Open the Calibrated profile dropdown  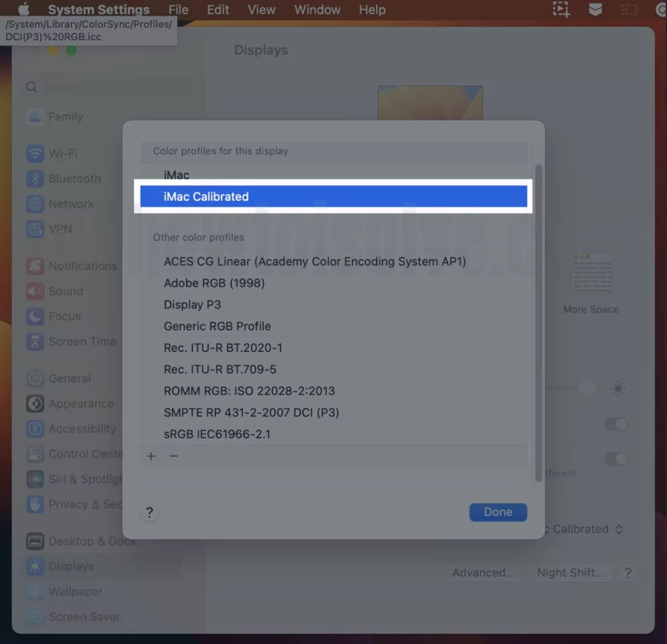coord(582,529)
